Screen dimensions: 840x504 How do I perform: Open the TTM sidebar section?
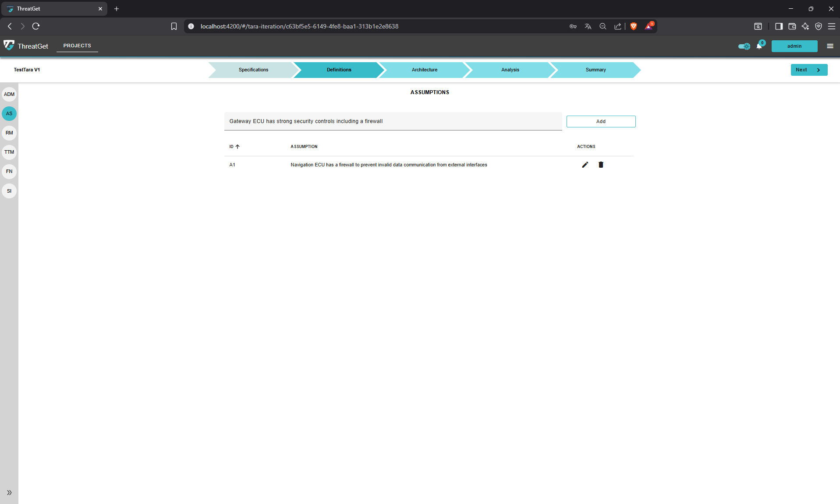click(9, 152)
